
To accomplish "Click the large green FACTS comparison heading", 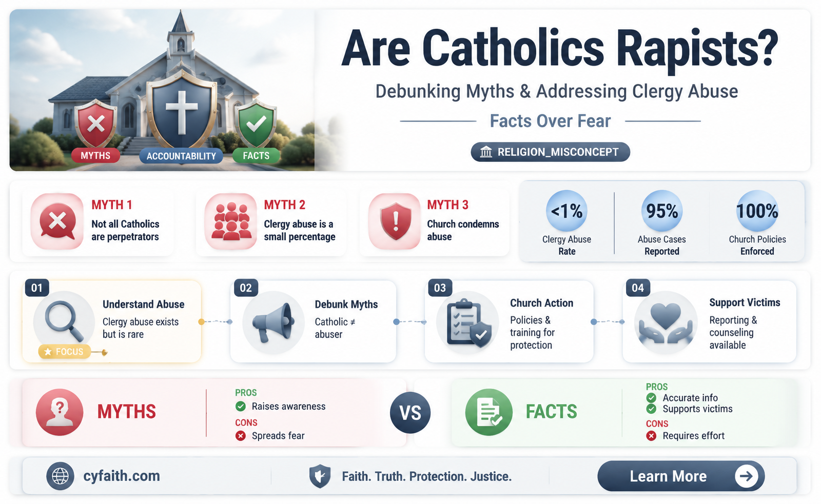I will (552, 412).
